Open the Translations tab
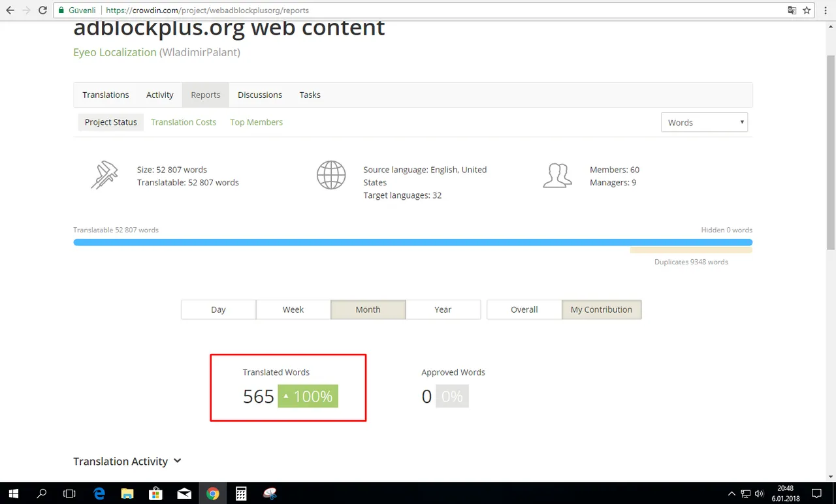Image resolution: width=836 pixels, height=504 pixels. (x=106, y=95)
